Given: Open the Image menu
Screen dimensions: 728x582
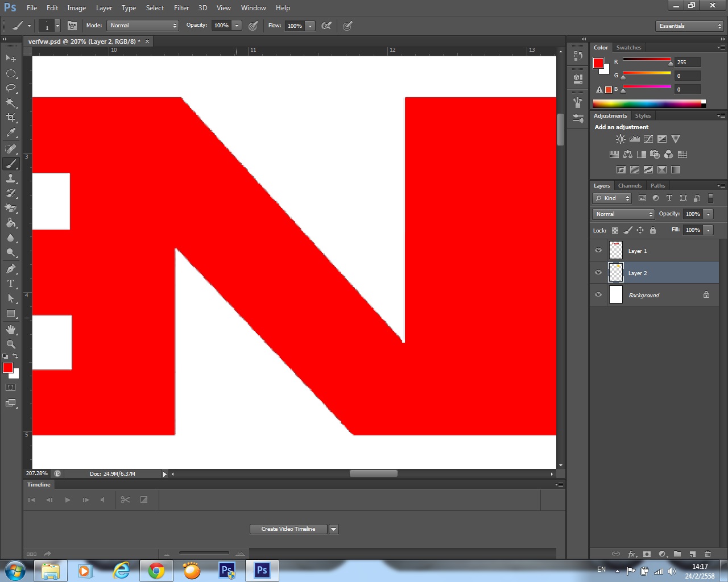Looking at the screenshot, I should click(76, 8).
